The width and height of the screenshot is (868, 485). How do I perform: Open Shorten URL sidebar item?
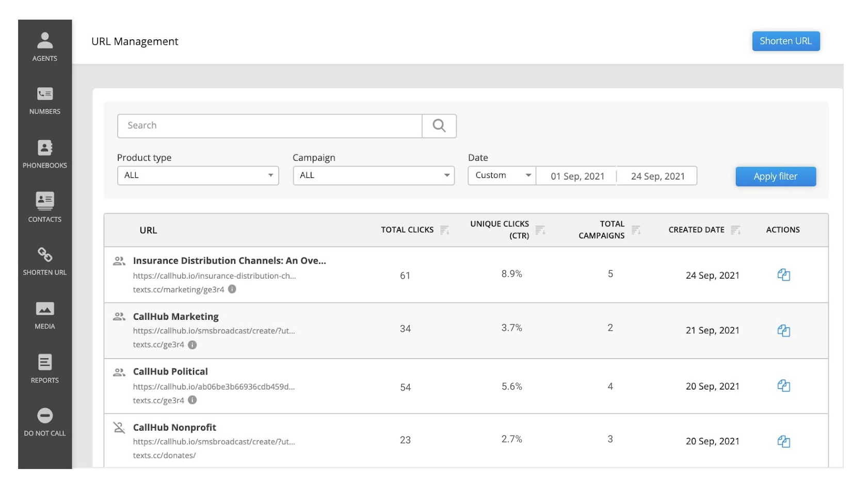pyautogui.click(x=45, y=262)
